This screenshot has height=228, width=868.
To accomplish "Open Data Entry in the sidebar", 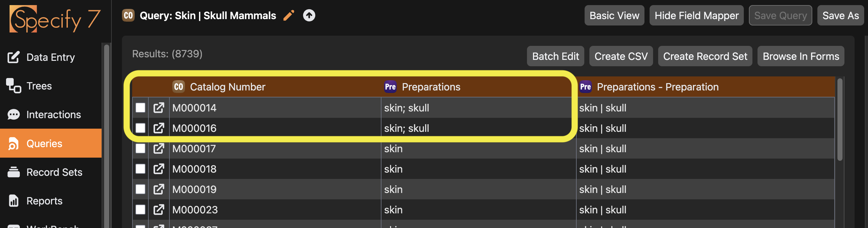I will (x=51, y=57).
